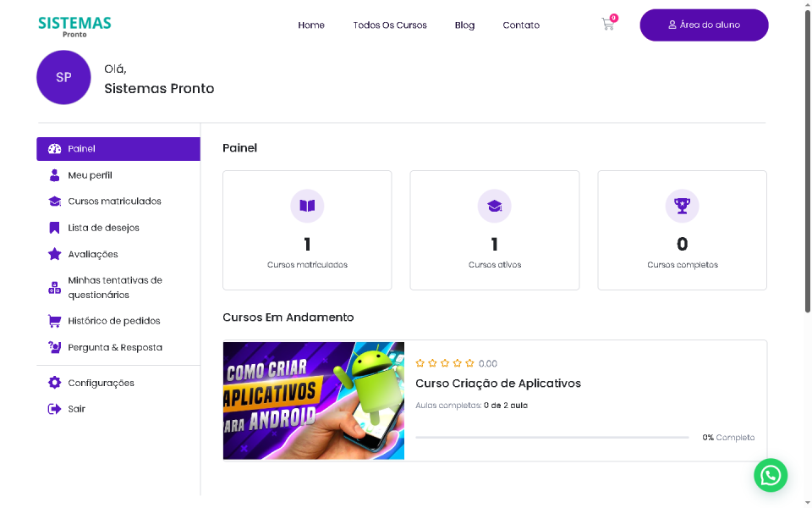Click the Lista de desejos bookmark icon
Image resolution: width=812 pixels, height=508 pixels.
[56, 227]
